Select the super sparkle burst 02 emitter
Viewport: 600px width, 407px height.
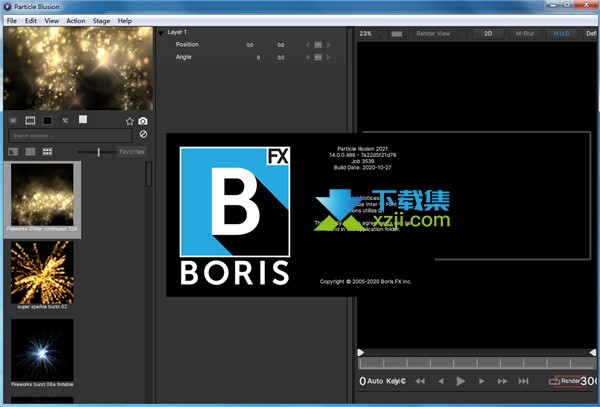[x=42, y=275]
